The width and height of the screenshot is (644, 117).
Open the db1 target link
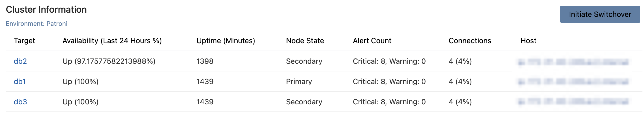(20, 81)
